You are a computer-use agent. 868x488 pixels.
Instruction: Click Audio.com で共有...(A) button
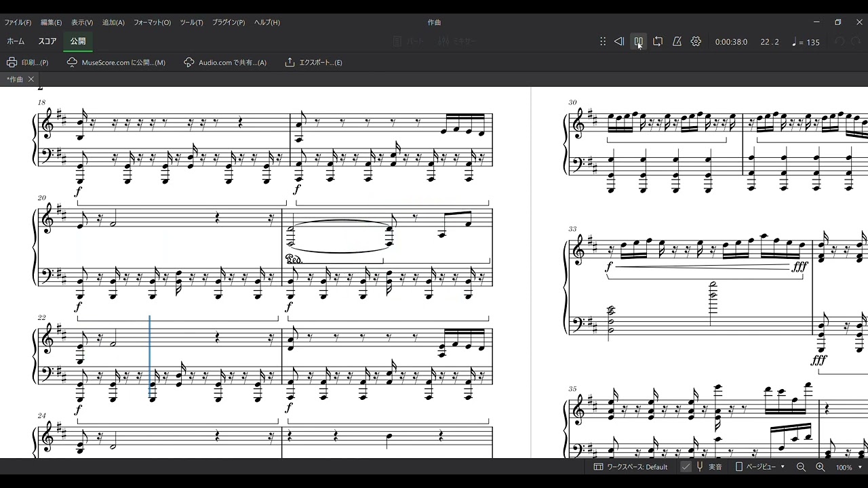click(x=225, y=62)
